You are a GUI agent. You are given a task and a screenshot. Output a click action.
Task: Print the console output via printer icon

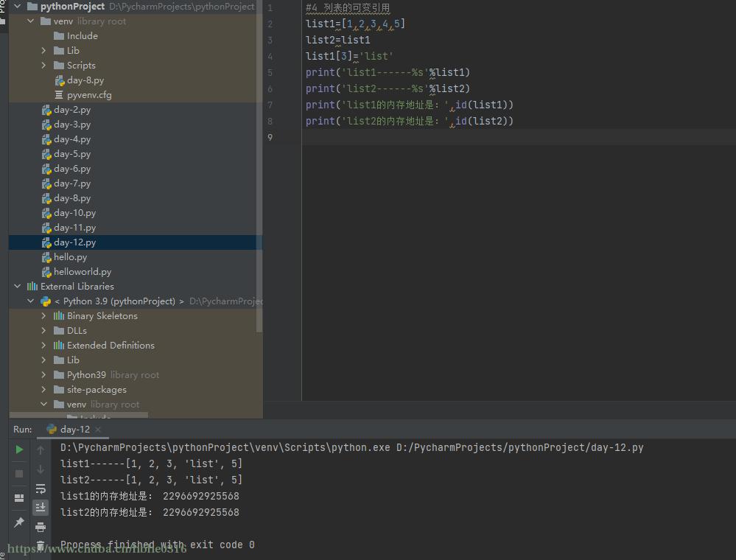(41, 527)
